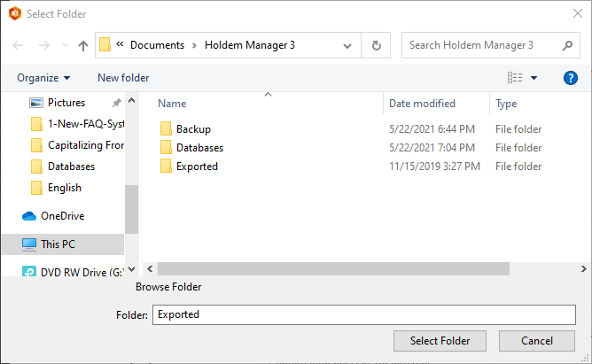The image size is (592, 364).
Task: Select the Backup folder
Action: [x=193, y=129]
